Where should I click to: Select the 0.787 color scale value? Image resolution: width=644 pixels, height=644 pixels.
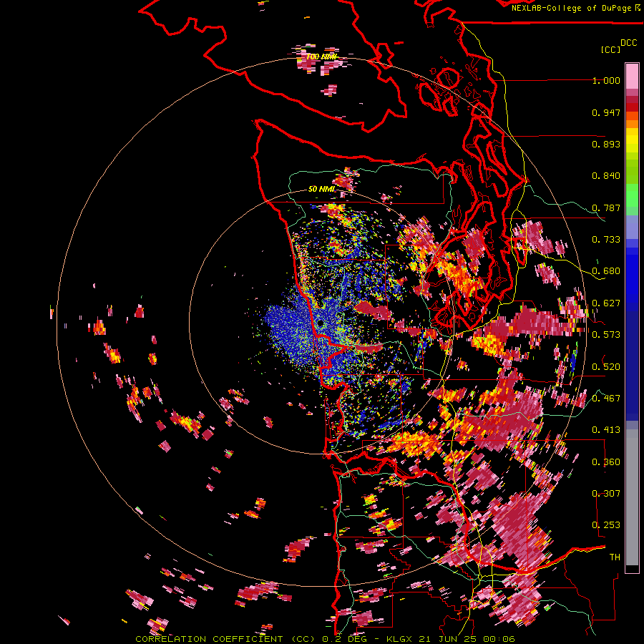pos(606,208)
